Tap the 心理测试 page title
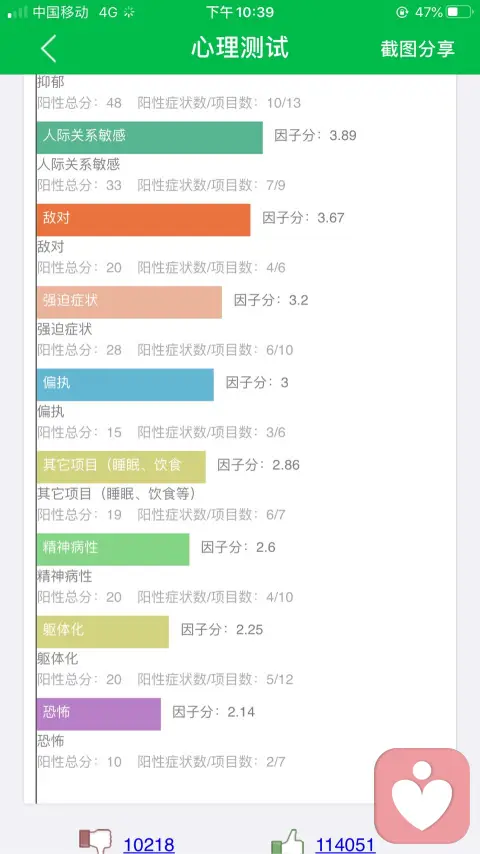The image size is (480, 854). click(x=240, y=48)
